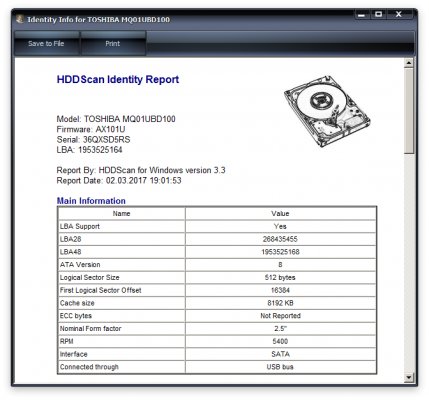This screenshot has width=429, height=400.
Task: Select the LBA48 row value cell
Action: 281,252
